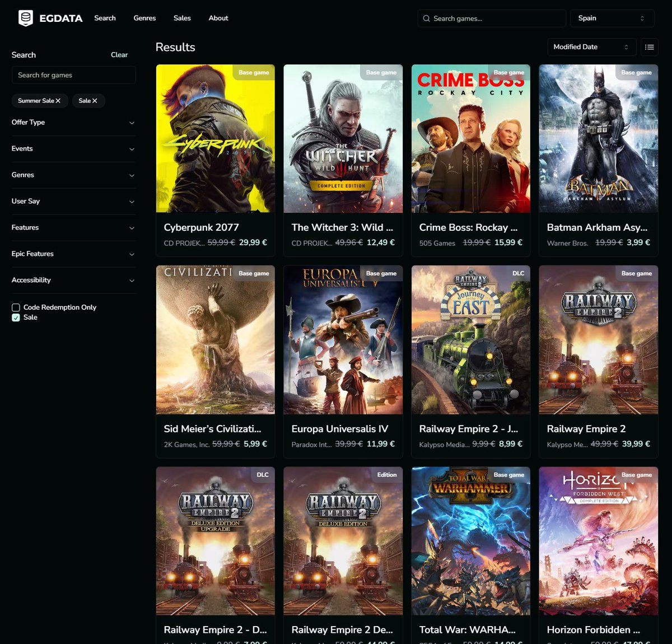The width and height of the screenshot is (672, 644).
Task: Open the Modified Date sort dropdown
Action: point(591,47)
